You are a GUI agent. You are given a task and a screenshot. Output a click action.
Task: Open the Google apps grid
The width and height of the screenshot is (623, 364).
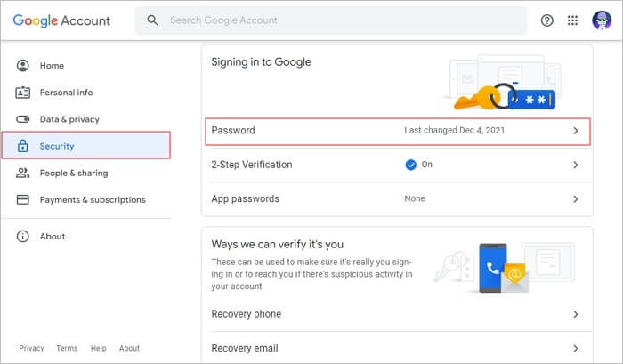(x=572, y=20)
